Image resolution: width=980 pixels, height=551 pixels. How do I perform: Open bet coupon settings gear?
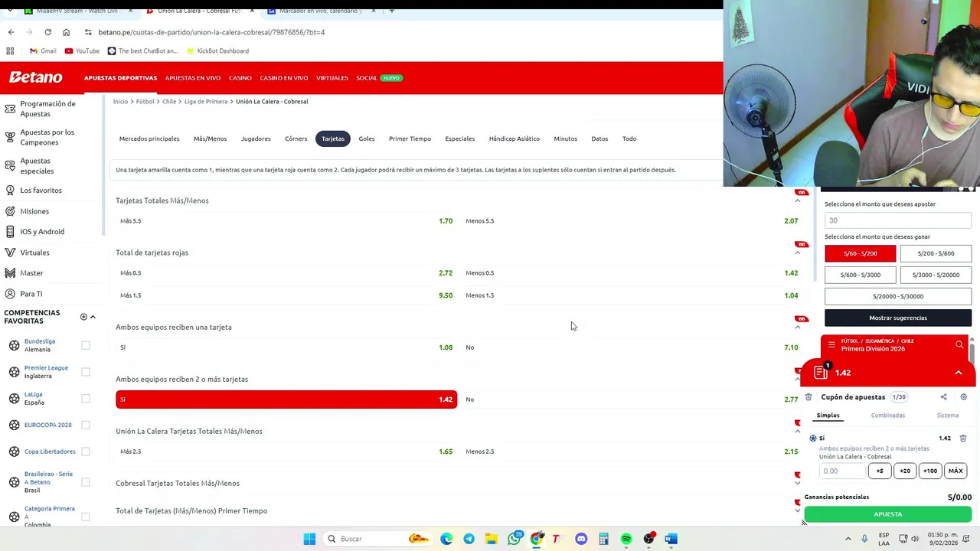(963, 397)
